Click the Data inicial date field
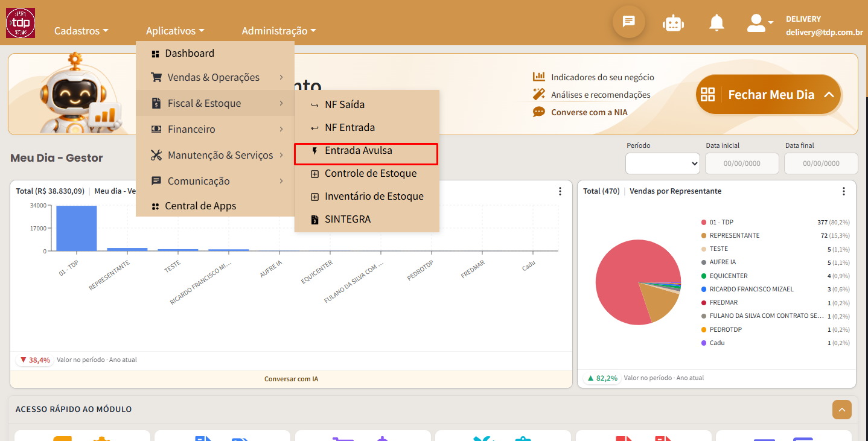Screen dimensions: 868x441 pos(742,163)
